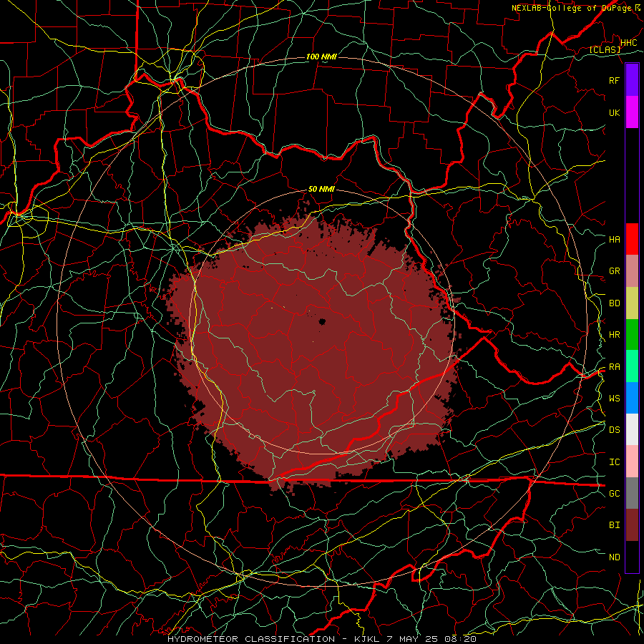Click the "HR" legend label
The width and height of the screenshot is (644, 644).
click(x=614, y=335)
